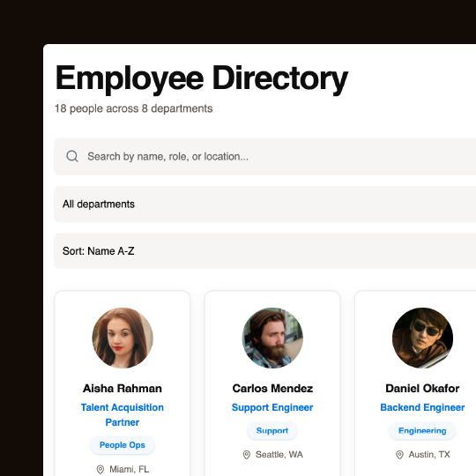
Task: Click the location pin beside Miami, FL
Action: [100, 470]
